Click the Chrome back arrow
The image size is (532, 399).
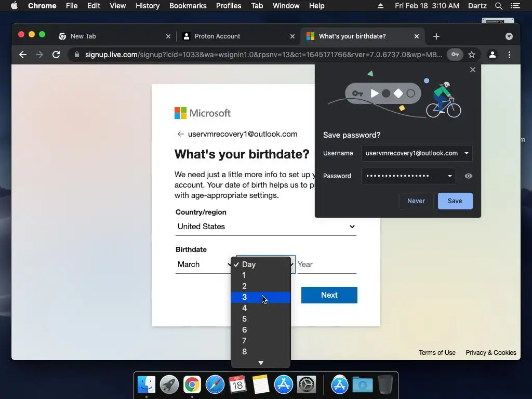point(23,55)
